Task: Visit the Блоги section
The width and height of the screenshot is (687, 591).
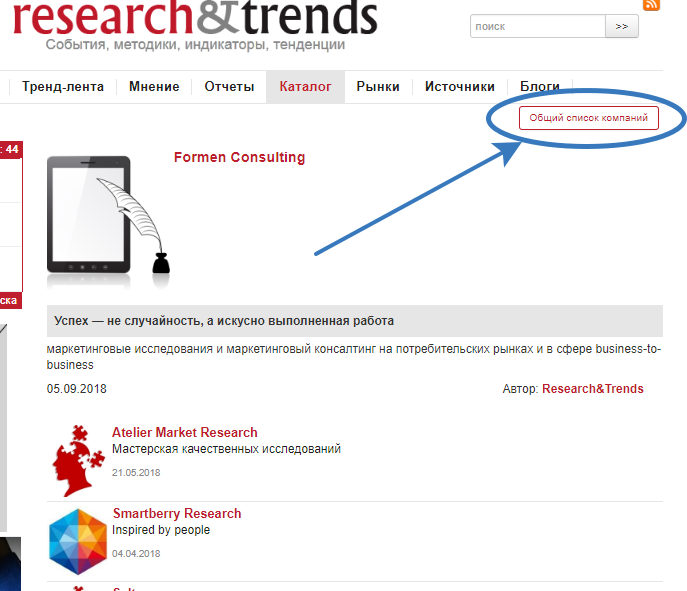Action: tap(540, 87)
